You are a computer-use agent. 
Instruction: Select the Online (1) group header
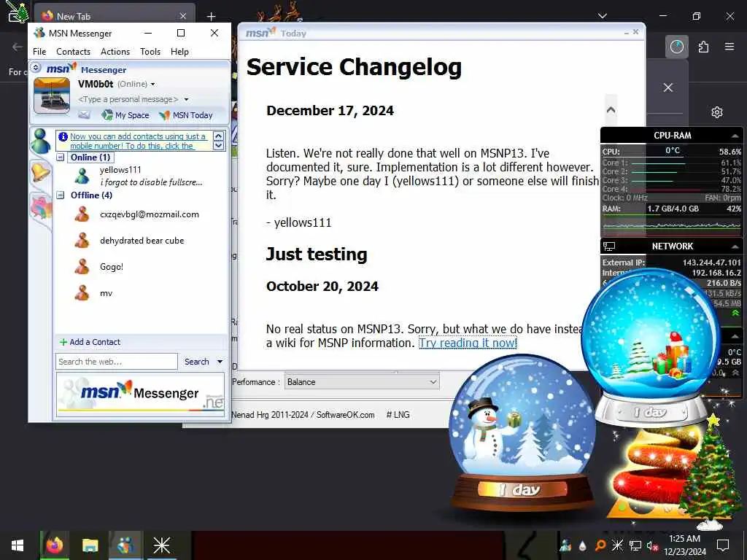tap(90, 157)
